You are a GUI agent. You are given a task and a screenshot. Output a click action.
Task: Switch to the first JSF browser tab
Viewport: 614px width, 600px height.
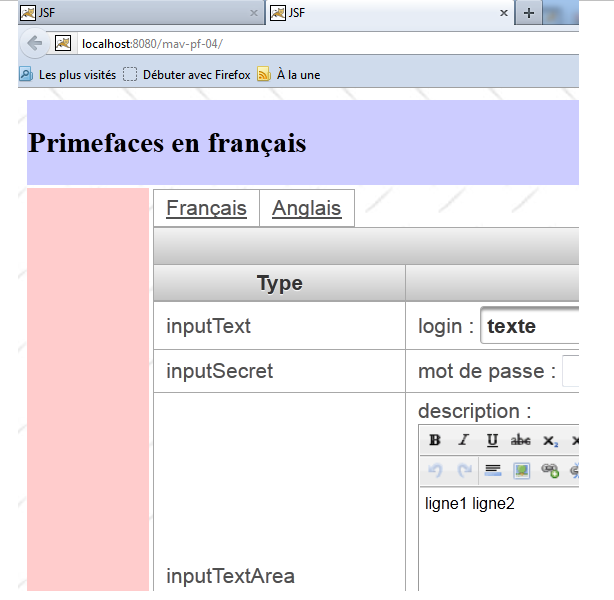[130, 13]
